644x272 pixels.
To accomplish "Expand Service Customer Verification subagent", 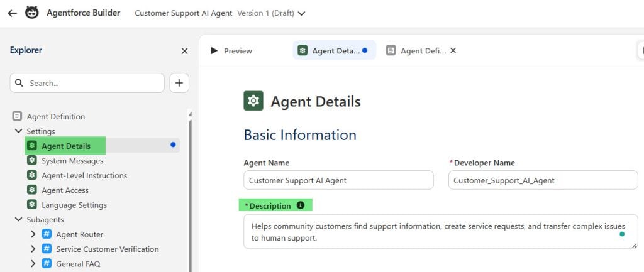I will click(x=33, y=249).
